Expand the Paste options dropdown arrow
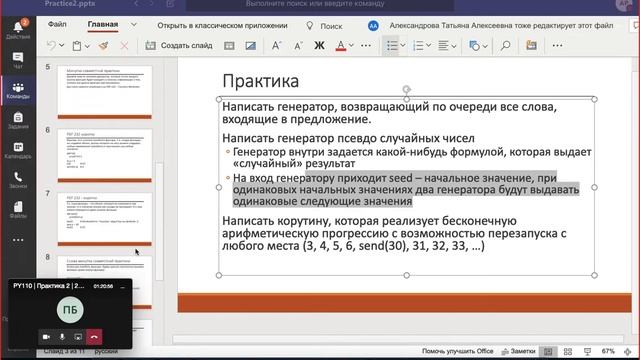 coord(87,46)
